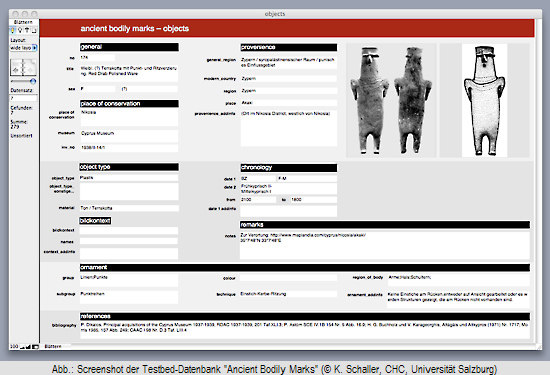The image size is (550, 375).
Task: Click the date 1 field BZ
Action: tap(258, 179)
